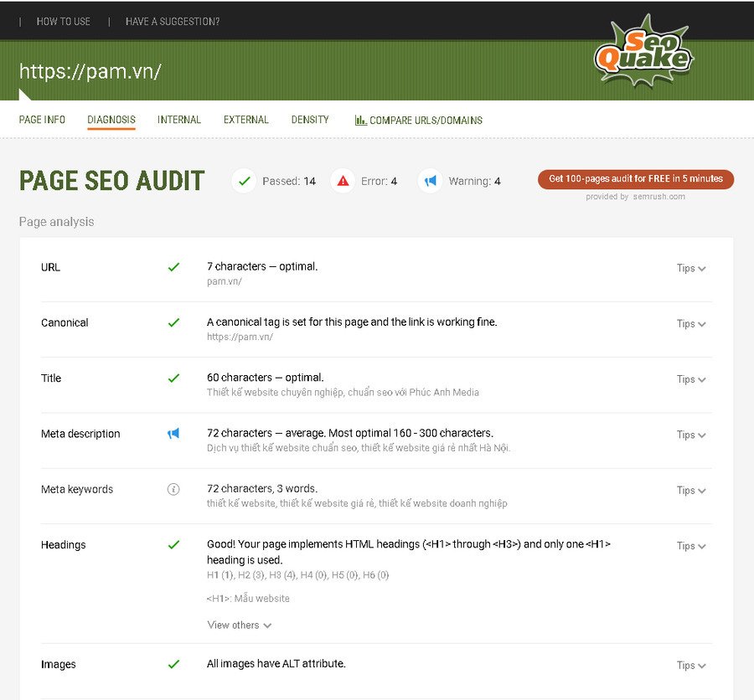This screenshot has width=754, height=700.
Task: Click the red Error triangle icon
Action: click(342, 180)
